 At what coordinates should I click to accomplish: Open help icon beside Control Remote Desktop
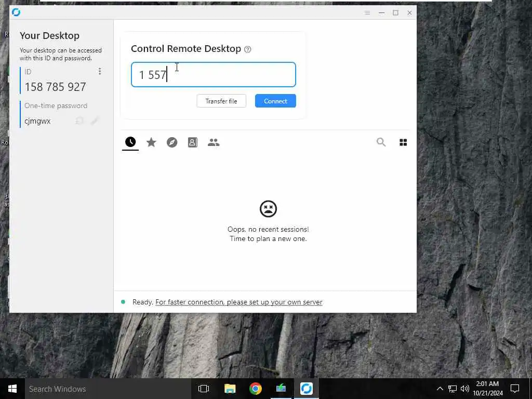pos(248,49)
